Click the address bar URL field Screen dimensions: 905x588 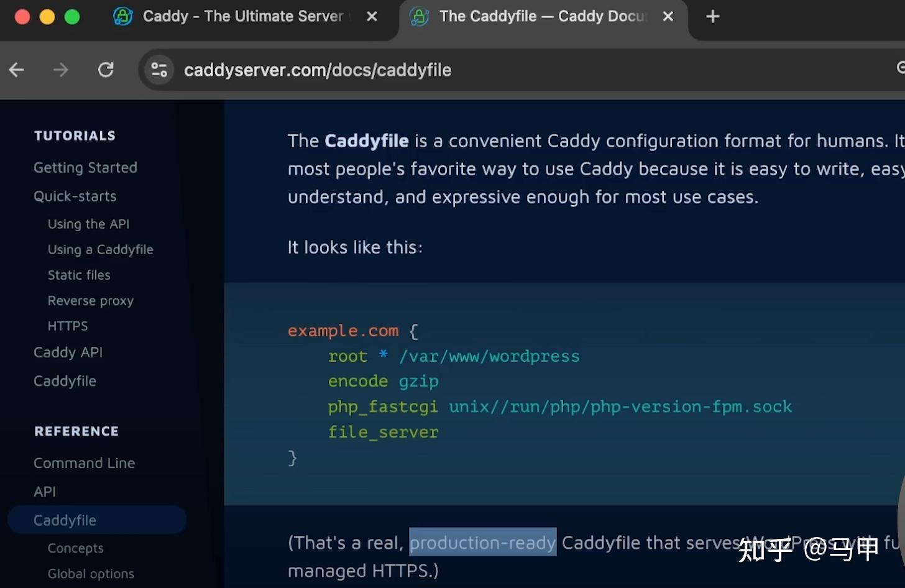(317, 70)
